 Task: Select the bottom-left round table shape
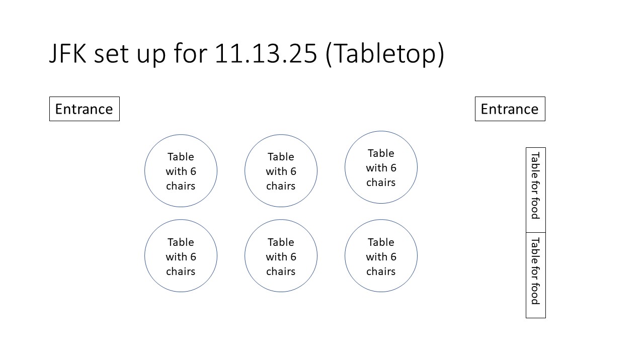tap(181, 256)
